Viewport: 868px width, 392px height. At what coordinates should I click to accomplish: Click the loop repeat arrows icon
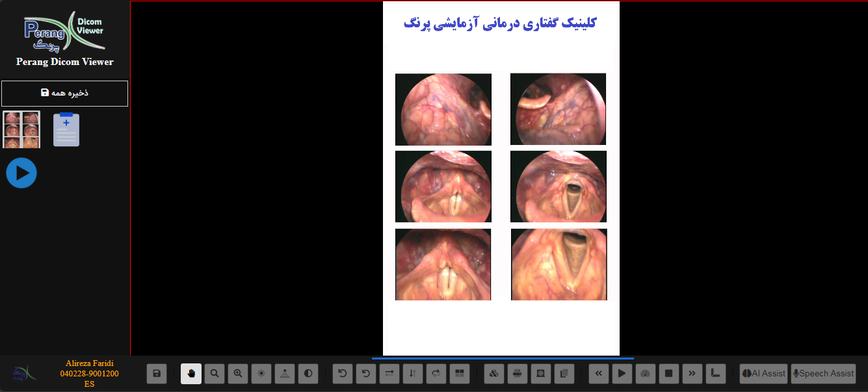436,374
